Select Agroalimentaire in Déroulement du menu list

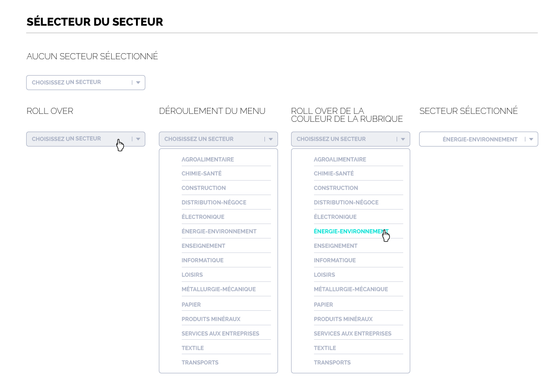click(207, 160)
